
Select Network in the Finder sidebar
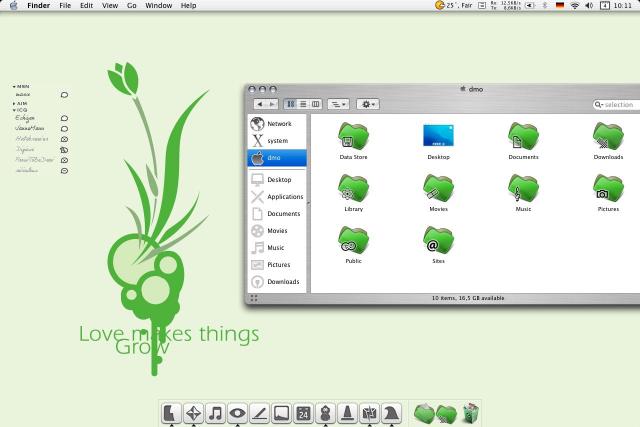click(x=277, y=124)
